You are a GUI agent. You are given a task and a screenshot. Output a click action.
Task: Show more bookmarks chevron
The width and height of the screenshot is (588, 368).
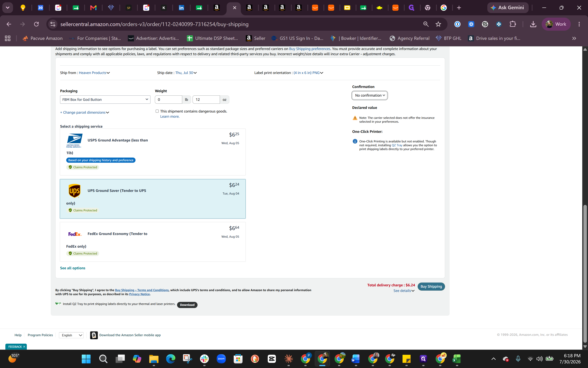(574, 38)
